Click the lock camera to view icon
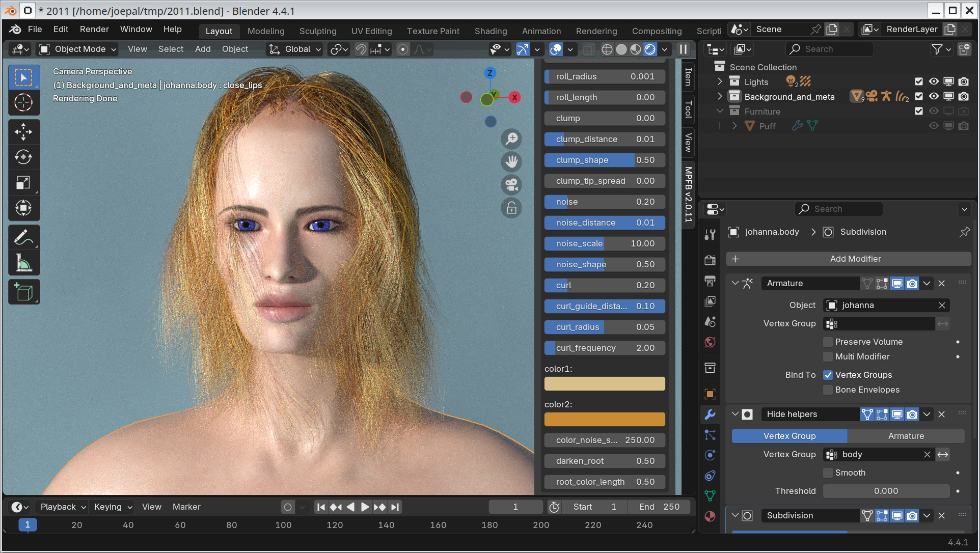This screenshot has height=553, width=980. pyautogui.click(x=511, y=208)
